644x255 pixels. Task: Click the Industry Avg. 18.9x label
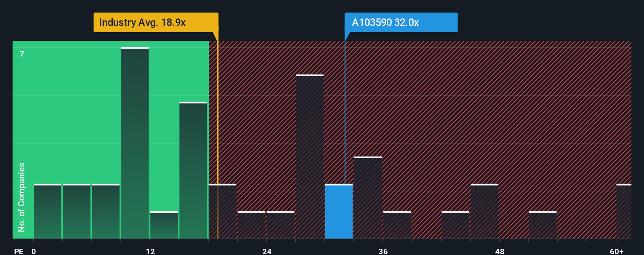click(156, 22)
